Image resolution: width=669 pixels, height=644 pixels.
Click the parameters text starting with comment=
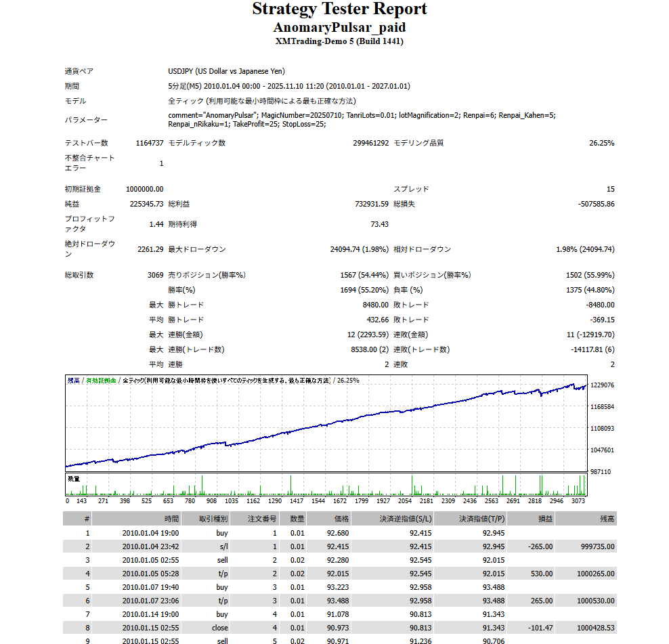point(362,120)
